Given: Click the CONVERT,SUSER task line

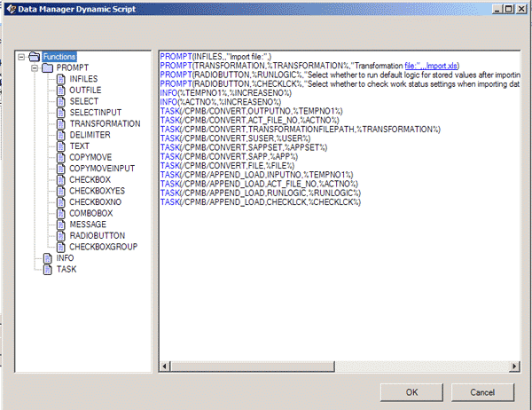Looking at the screenshot, I should pos(235,138).
